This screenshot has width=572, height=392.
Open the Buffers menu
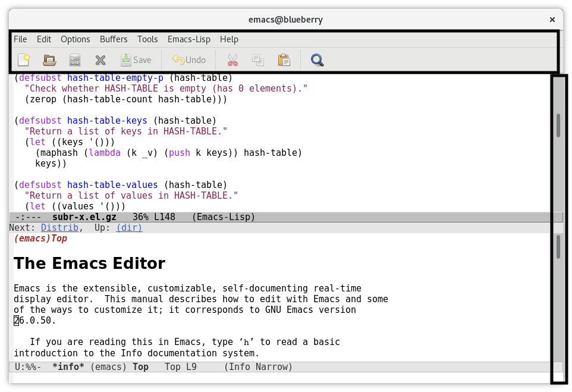coord(113,39)
